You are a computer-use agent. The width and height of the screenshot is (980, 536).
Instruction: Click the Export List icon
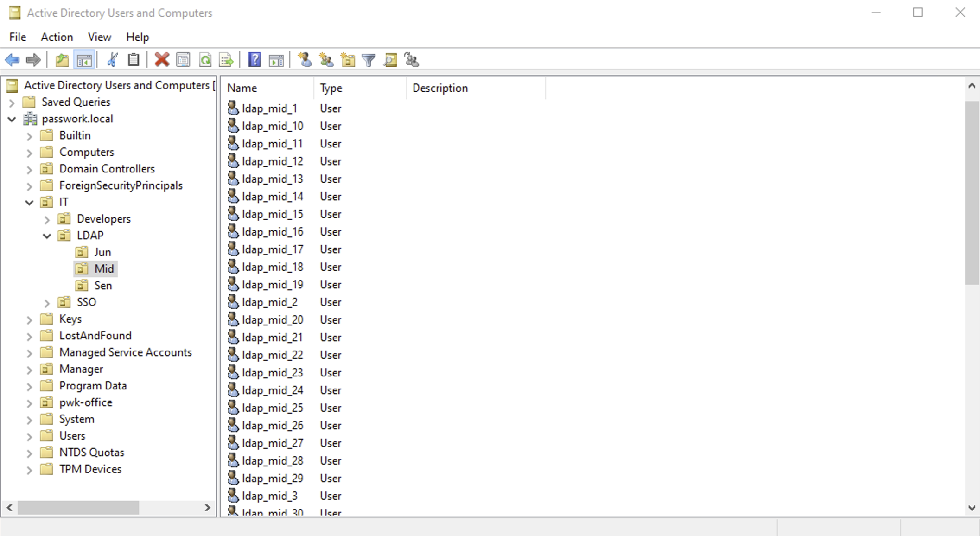[226, 60]
